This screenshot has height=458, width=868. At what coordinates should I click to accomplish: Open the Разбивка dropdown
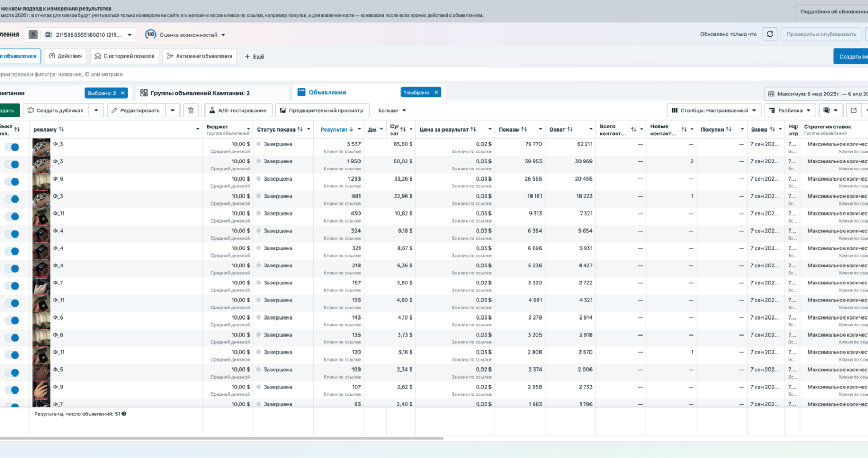tap(790, 110)
